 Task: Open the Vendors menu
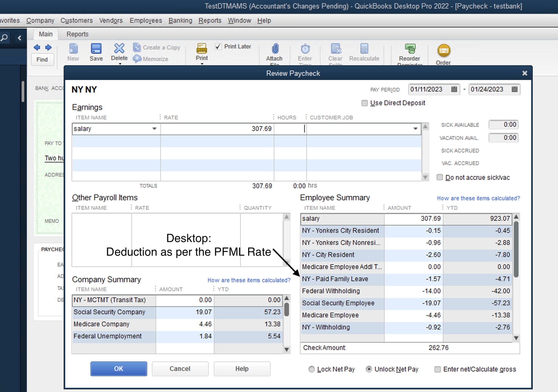point(111,20)
